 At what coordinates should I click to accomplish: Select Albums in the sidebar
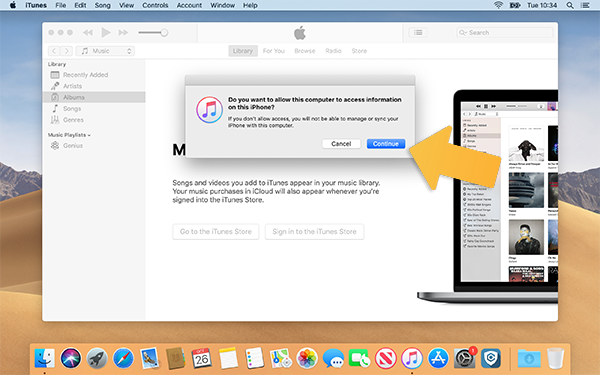94,97
